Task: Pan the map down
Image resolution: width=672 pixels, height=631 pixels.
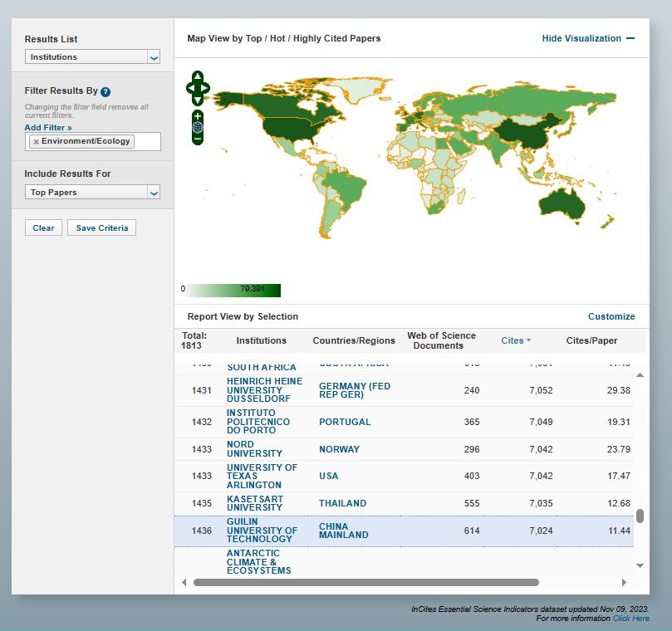Action: coord(198,99)
